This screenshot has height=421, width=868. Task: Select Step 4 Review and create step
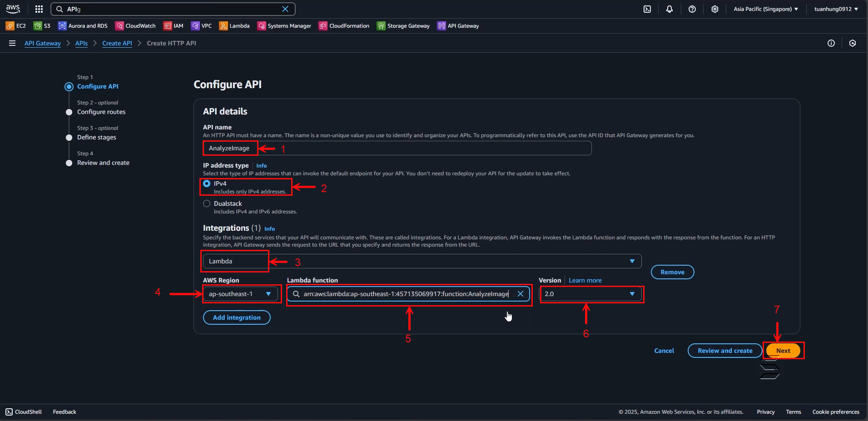(103, 163)
